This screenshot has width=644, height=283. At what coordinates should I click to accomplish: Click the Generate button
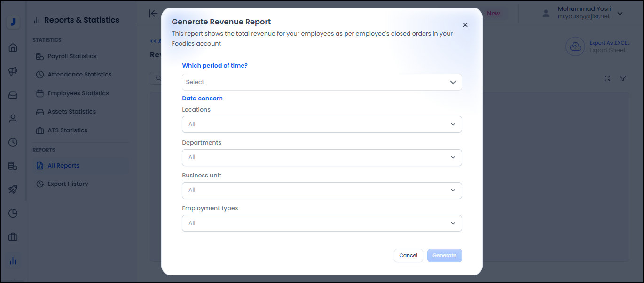tap(444, 255)
